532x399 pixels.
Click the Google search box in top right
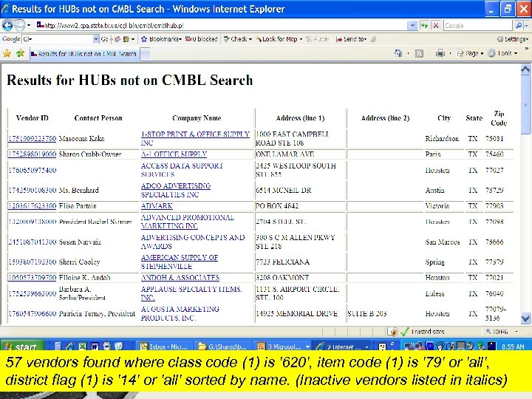point(478,25)
